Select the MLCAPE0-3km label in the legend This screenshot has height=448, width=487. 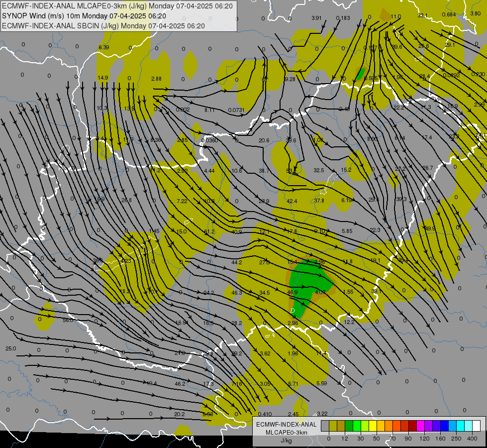(286, 433)
